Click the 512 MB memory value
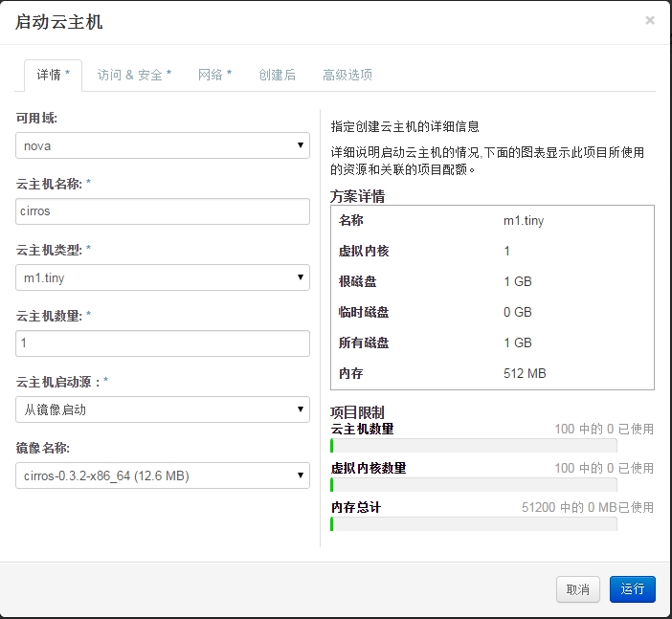Image resolution: width=672 pixels, height=619 pixels. click(525, 373)
